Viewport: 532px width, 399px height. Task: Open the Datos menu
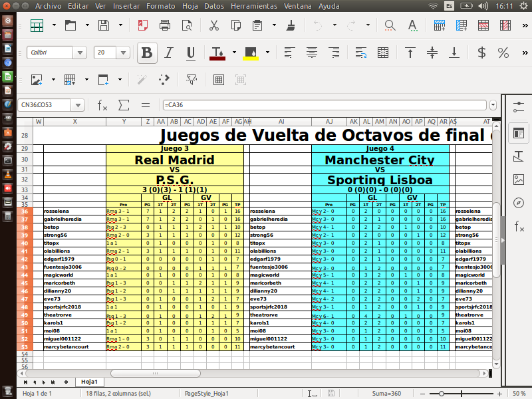coord(214,6)
